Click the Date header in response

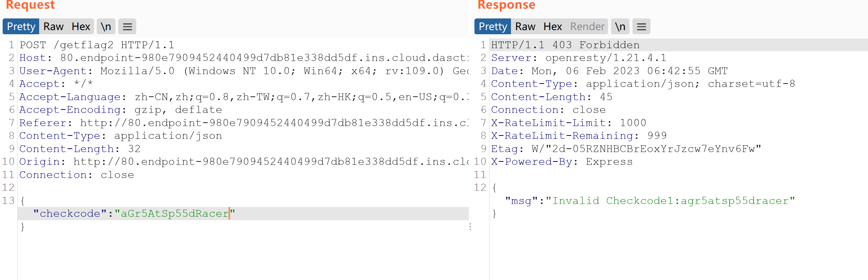(x=610, y=71)
